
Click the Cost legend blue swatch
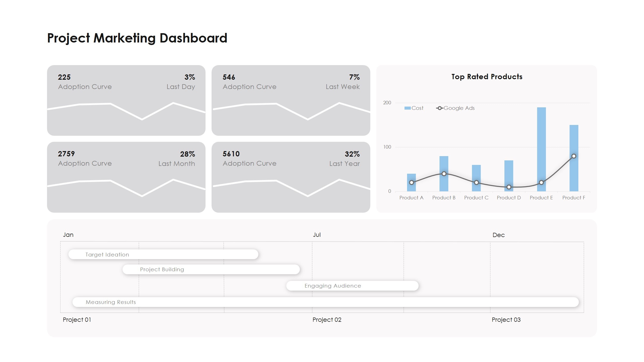point(407,108)
